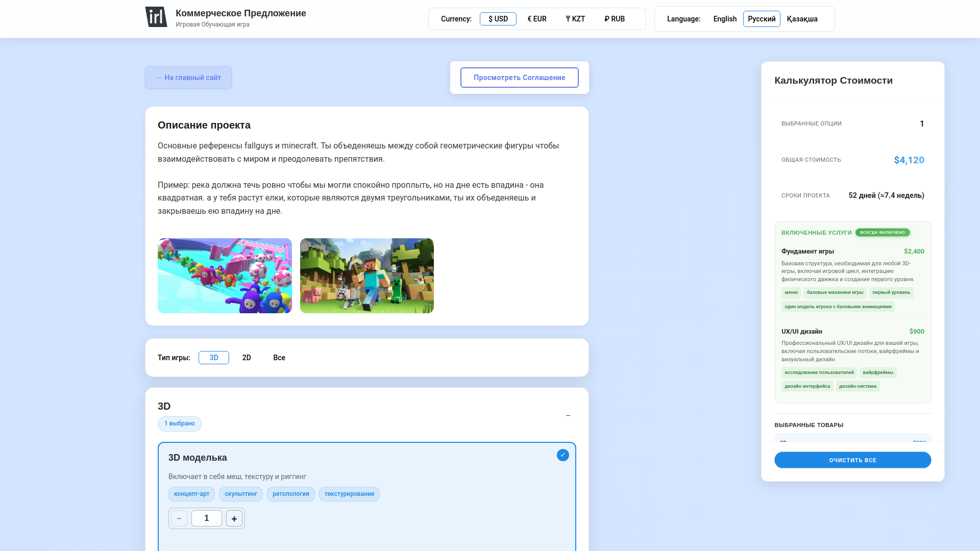Click ВЫБРАННЫЕ ТОВАРЫ heading

[x=809, y=425]
